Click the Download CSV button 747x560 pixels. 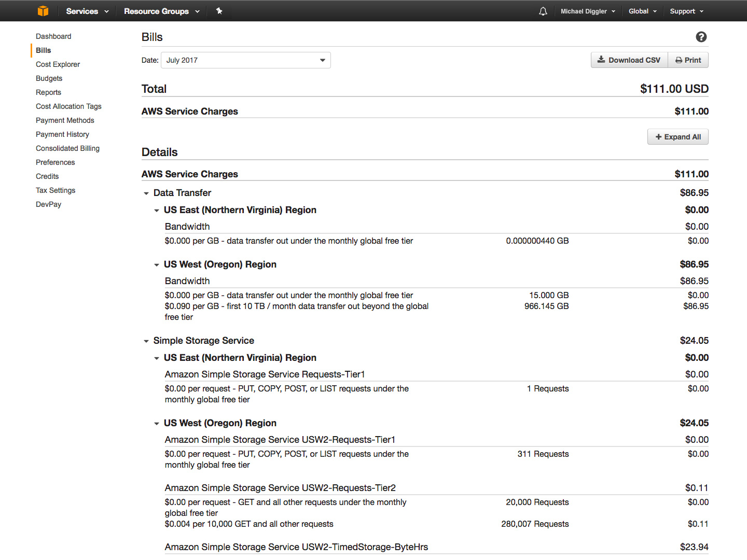coord(629,60)
